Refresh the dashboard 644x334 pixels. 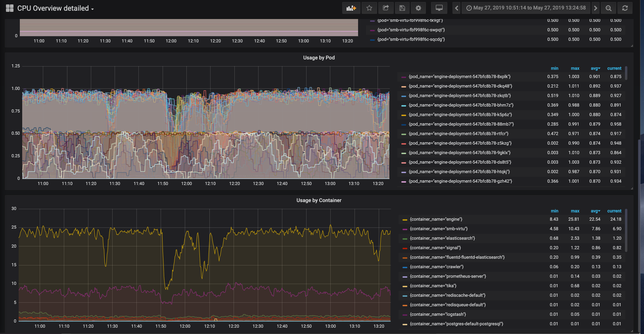[x=625, y=8]
